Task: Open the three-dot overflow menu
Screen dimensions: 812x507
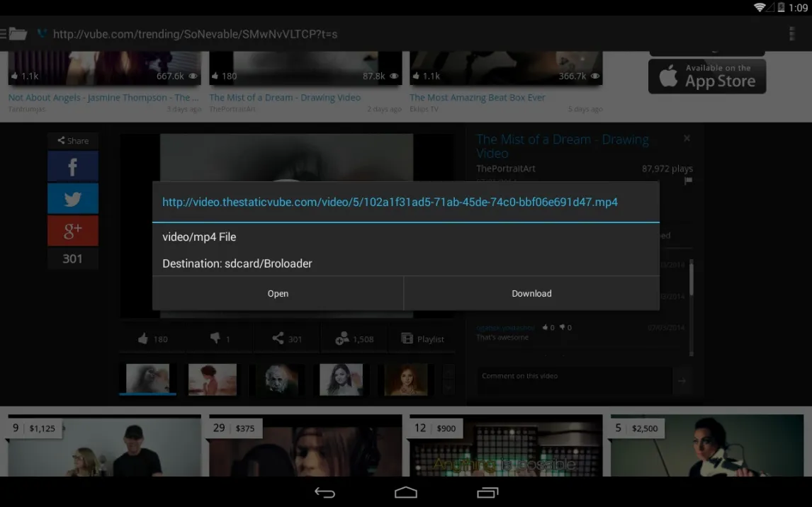Action: point(791,34)
